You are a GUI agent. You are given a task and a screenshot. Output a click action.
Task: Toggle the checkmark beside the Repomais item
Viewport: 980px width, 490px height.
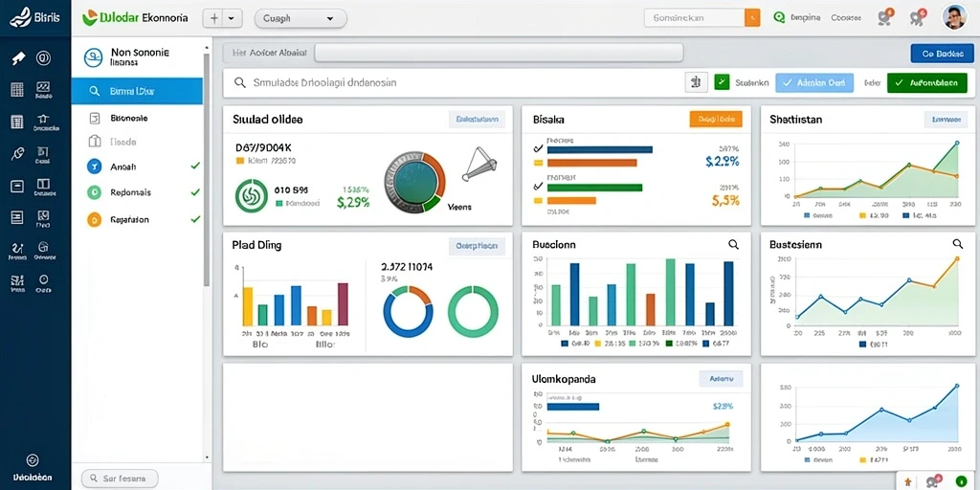pos(195,192)
